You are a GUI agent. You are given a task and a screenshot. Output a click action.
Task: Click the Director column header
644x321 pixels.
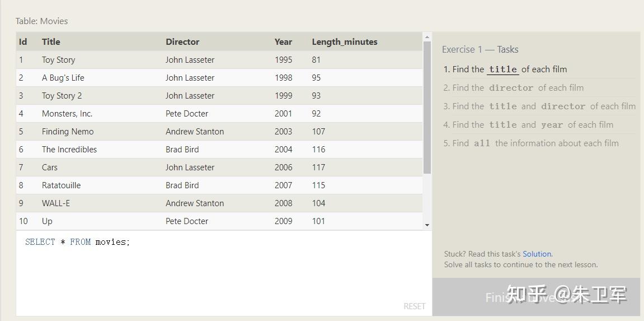tap(182, 42)
